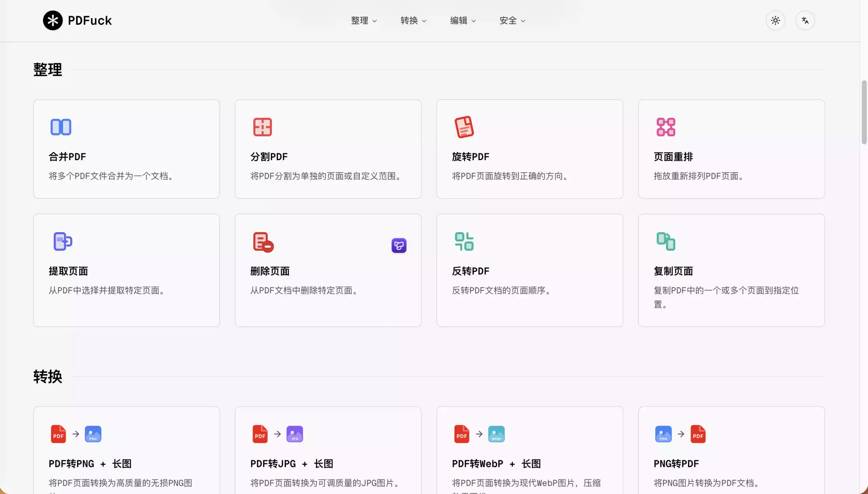Open the 安全 navigation menu
Viewport: 868px width, 494px height.
coord(512,20)
